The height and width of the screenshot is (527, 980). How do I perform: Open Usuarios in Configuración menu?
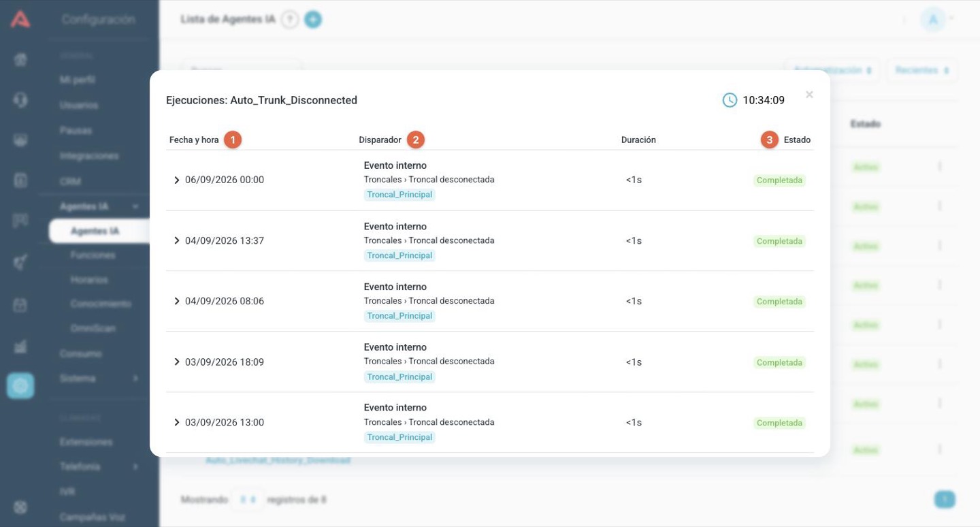[x=79, y=106]
